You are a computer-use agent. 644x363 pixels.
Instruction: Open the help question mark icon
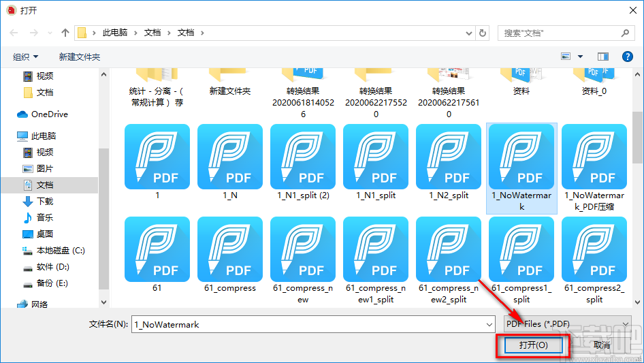(x=627, y=57)
